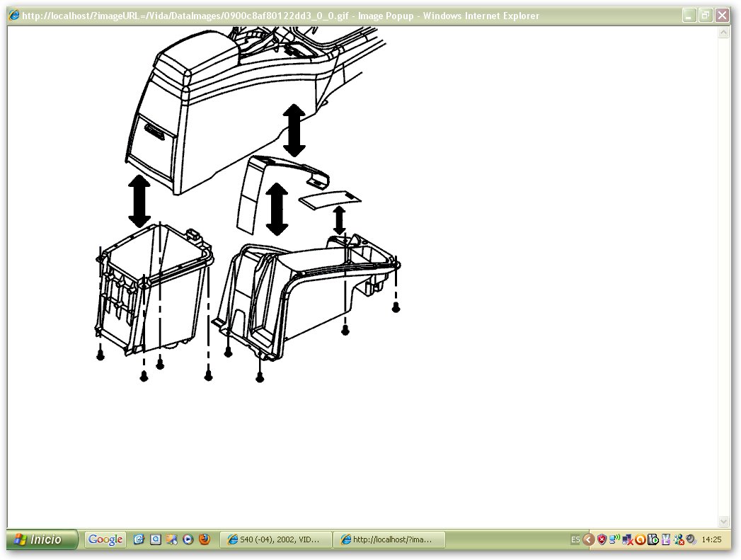Open the volume speaker tray icon

click(x=691, y=539)
